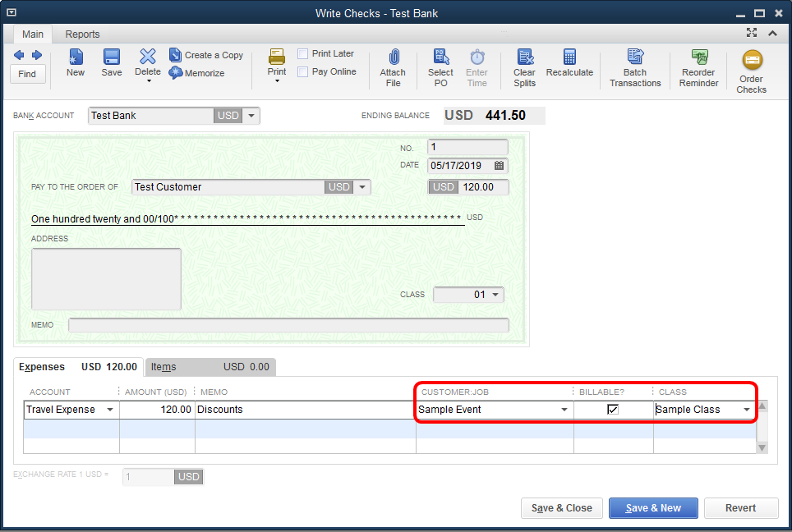Switch to the Main tab
This screenshot has height=532, width=792.
tap(33, 34)
